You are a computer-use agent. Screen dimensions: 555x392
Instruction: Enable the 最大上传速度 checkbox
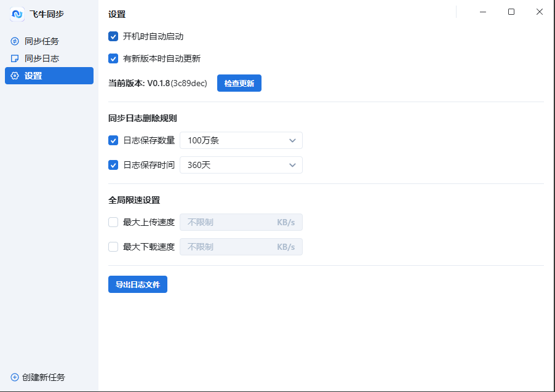point(113,222)
